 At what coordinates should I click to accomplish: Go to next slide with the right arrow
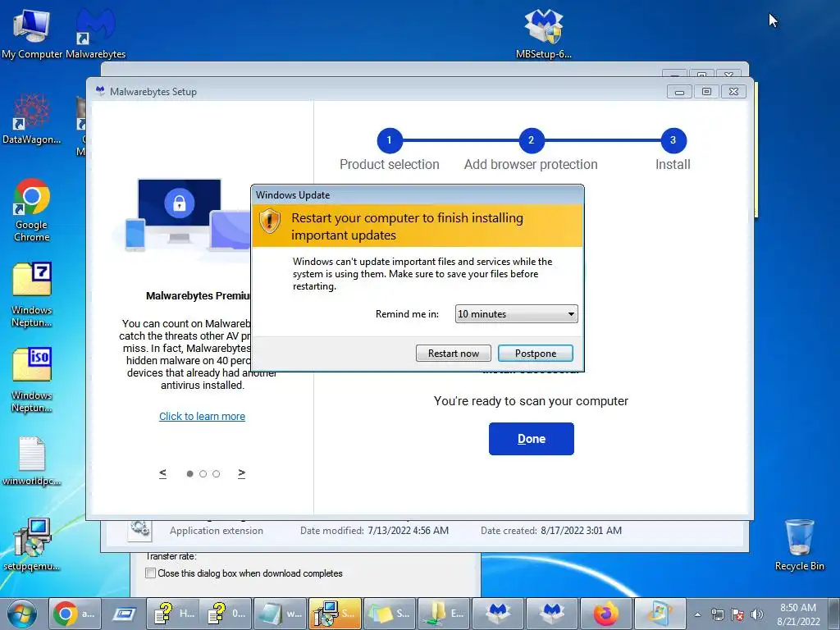coord(242,473)
